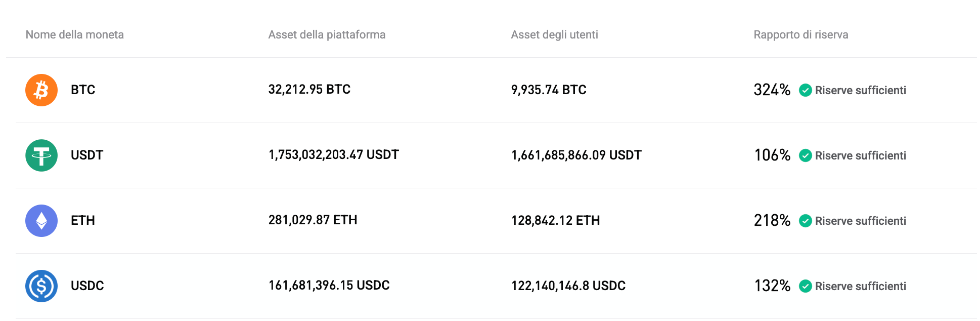Click the 'Asset della piattaforma' header
This screenshot has width=980, height=321.
pyautogui.click(x=327, y=35)
